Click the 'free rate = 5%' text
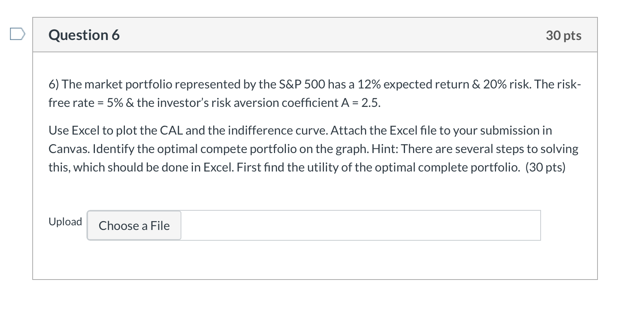Image resolution: width=644 pixels, height=323 pixels. pyautogui.click(x=85, y=103)
